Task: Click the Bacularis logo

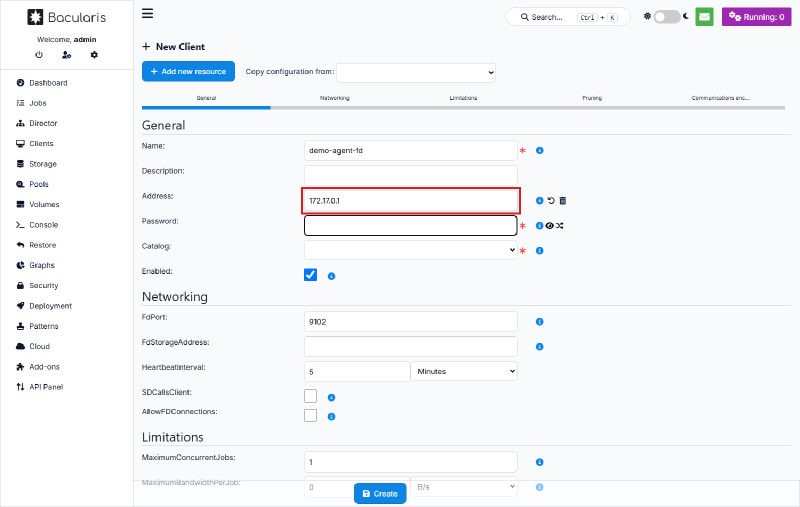Action: 66,17
